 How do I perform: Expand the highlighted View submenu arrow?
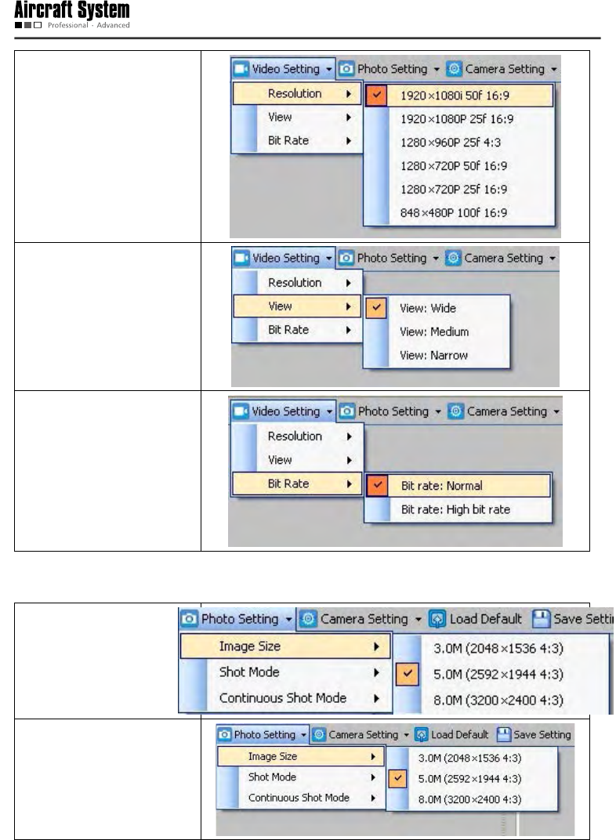coord(347,306)
